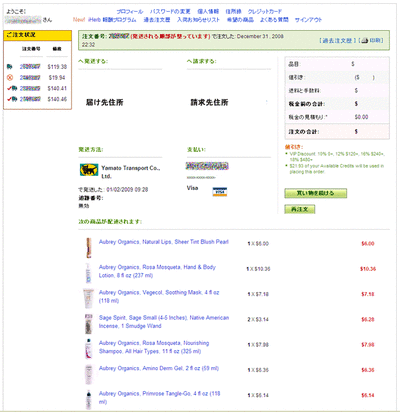Click truck icon of the $119.38 order

pos(10,67)
